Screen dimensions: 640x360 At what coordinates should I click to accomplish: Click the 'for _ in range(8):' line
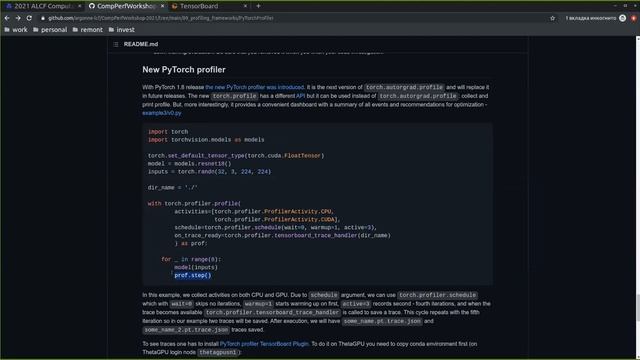tap(191, 259)
